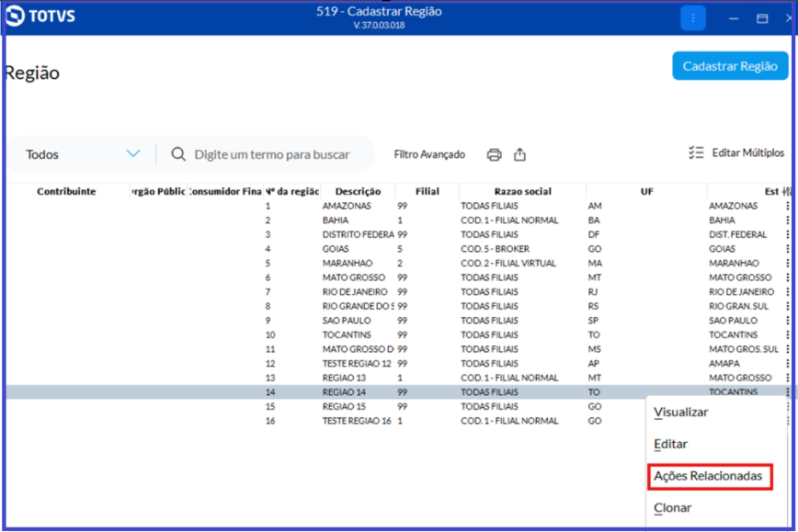Screen dimensions: 798x532
Task: Click DIST. FEDERAL in Estado column
Action: coord(737,234)
